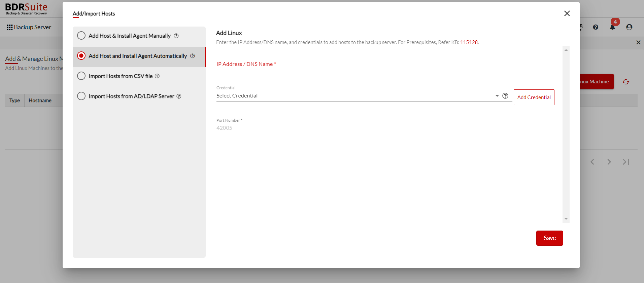Click the Port Number field

tap(386, 128)
